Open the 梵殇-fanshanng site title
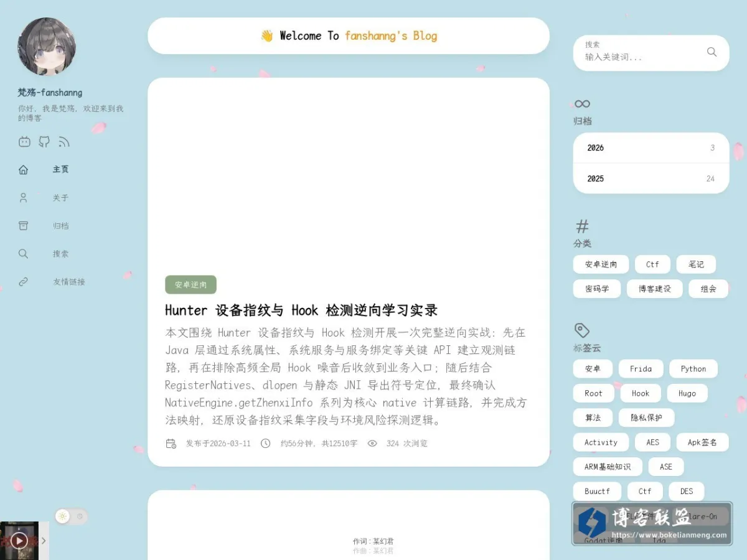 coord(50,93)
